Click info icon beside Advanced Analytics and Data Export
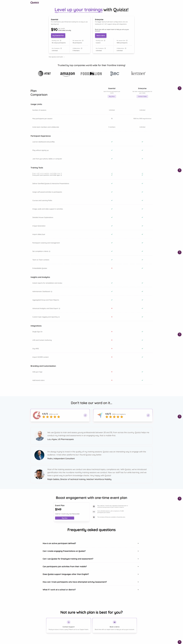 coord(59,308)
